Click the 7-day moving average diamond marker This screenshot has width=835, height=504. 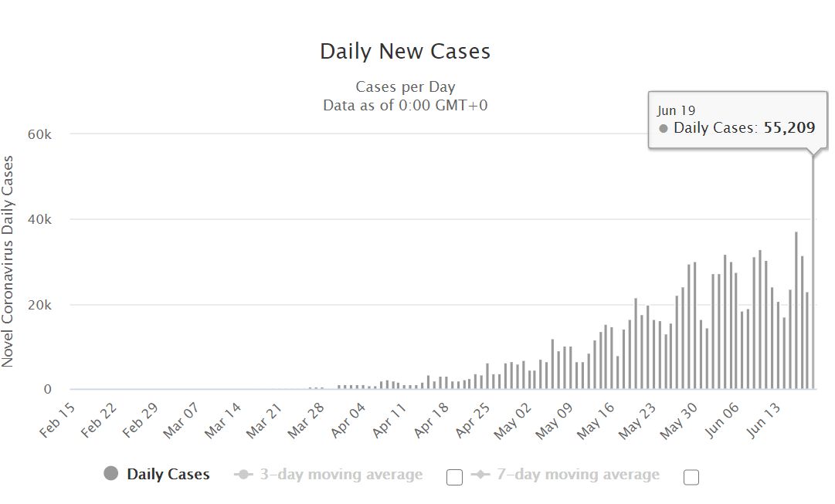(480, 474)
